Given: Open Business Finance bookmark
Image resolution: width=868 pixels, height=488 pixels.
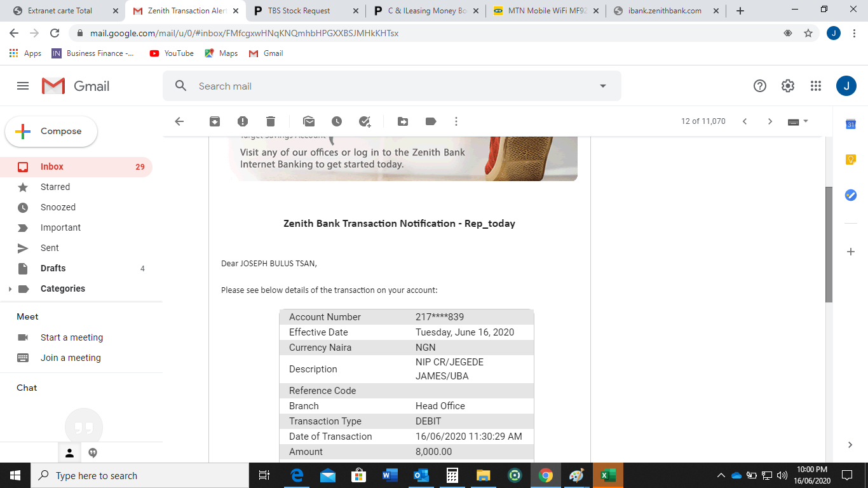Looking at the screenshot, I should [93, 53].
